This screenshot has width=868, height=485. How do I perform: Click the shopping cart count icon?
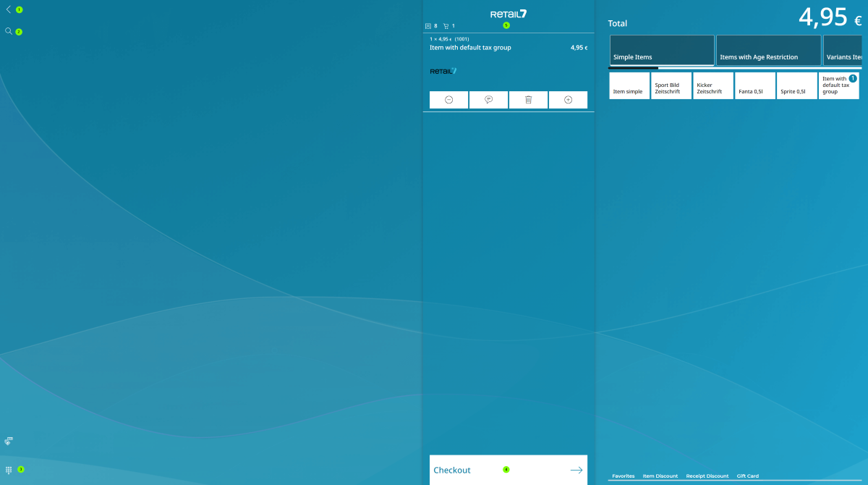[x=446, y=26]
